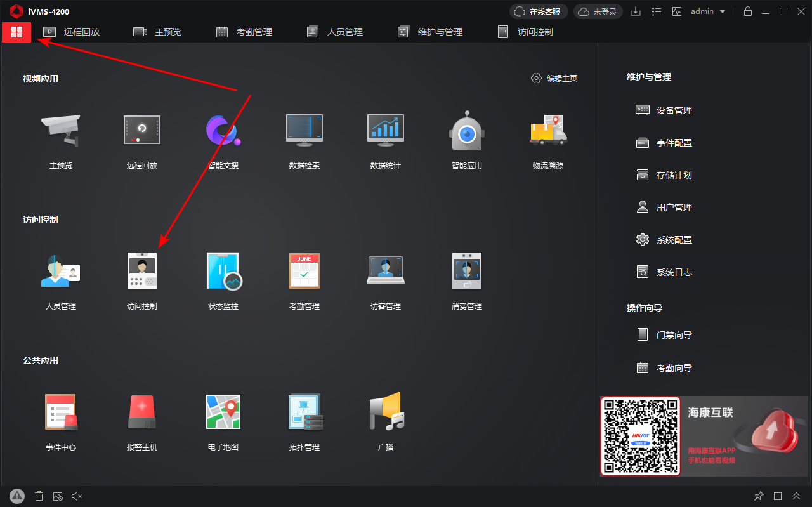Click the lock icon in title bar

748,11
